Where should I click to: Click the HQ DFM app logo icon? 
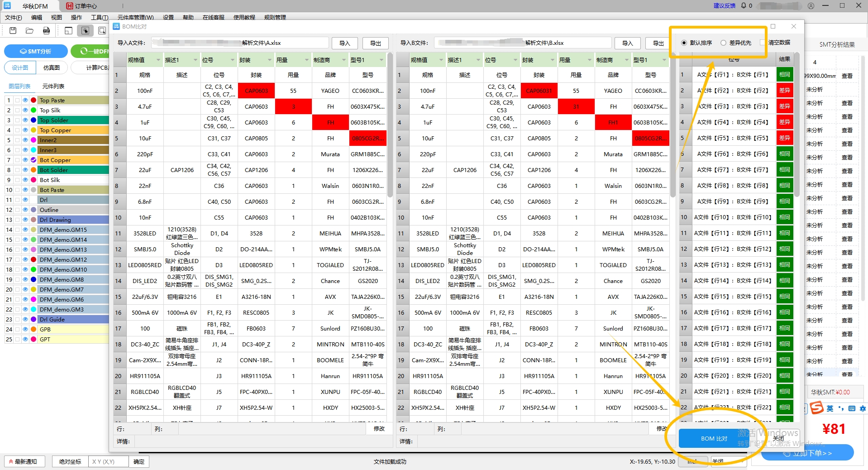[x=7, y=5]
